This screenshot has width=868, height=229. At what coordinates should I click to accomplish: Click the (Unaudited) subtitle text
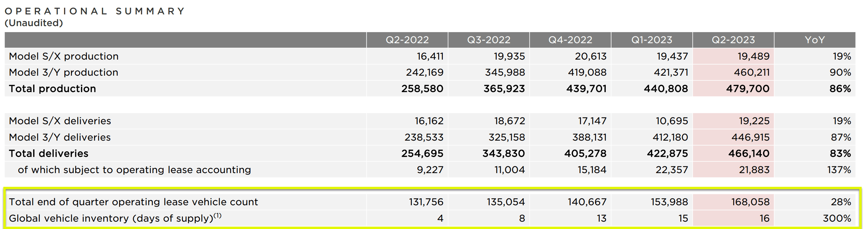coord(34,23)
